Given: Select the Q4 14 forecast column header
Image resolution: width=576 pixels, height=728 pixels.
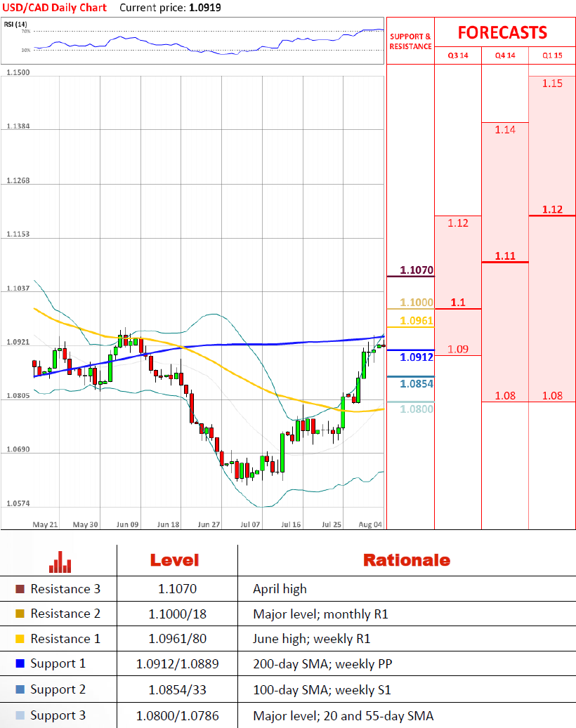Looking at the screenshot, I should tap(504, 55).
